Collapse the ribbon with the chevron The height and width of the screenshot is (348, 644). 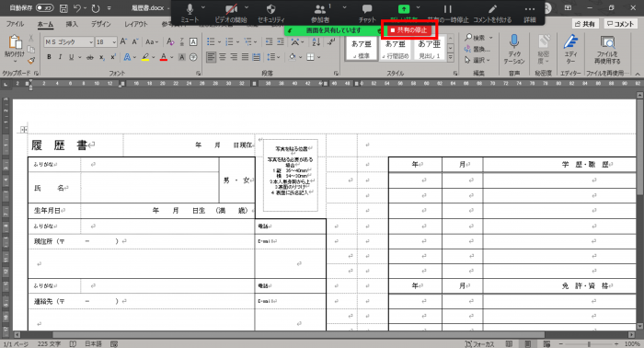pos(638,74)
